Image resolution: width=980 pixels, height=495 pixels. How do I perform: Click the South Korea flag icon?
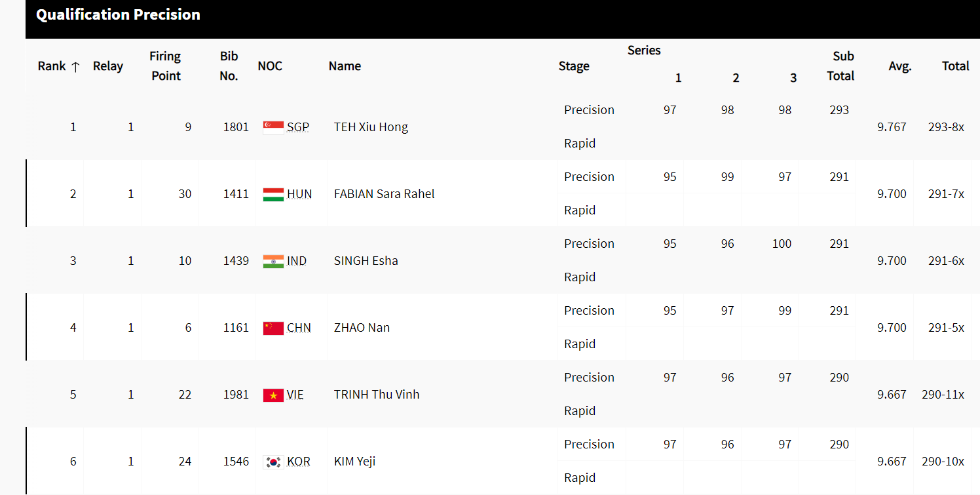273,462
